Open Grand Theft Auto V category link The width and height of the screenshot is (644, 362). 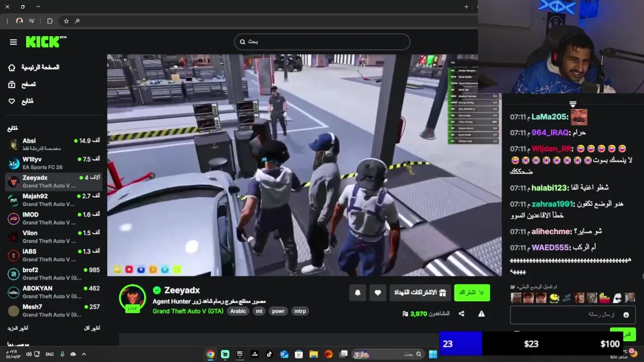tap(188, 311)
